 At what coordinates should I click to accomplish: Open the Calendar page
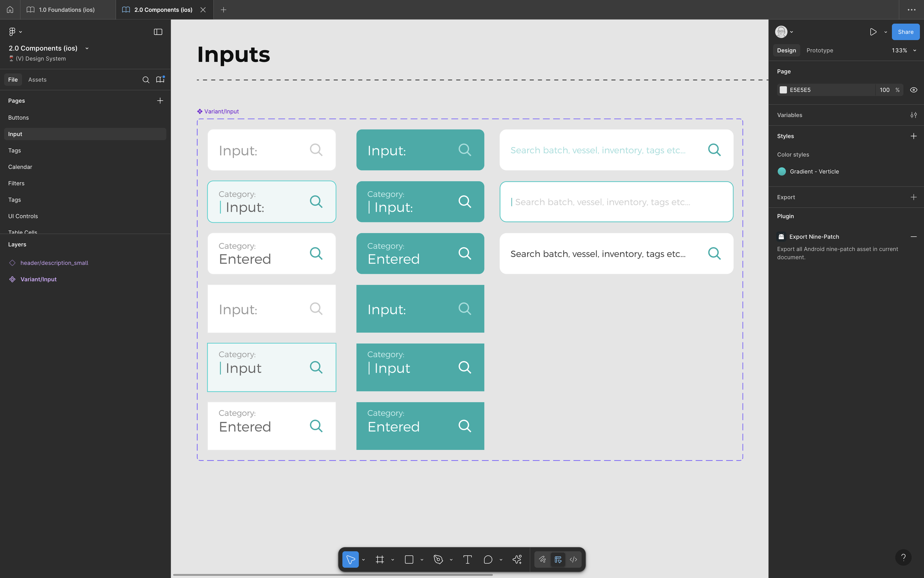[x=20, y=167]
